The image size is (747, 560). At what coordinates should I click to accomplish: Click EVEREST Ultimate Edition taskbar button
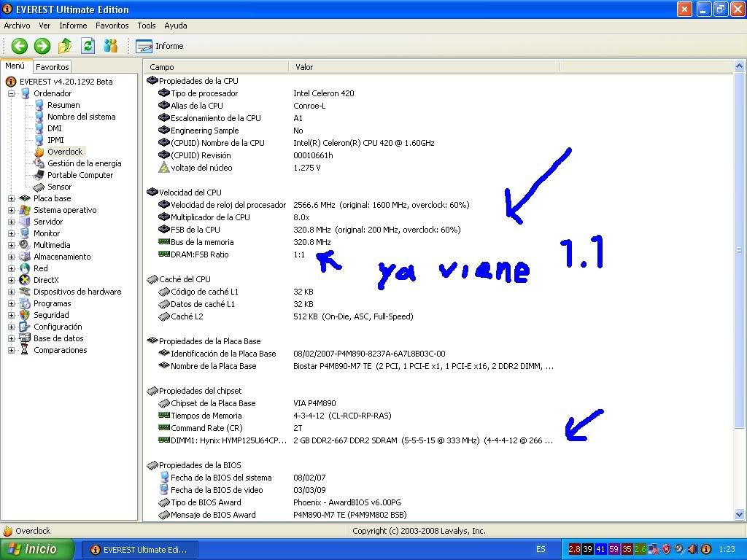click(x=139, y=550)
